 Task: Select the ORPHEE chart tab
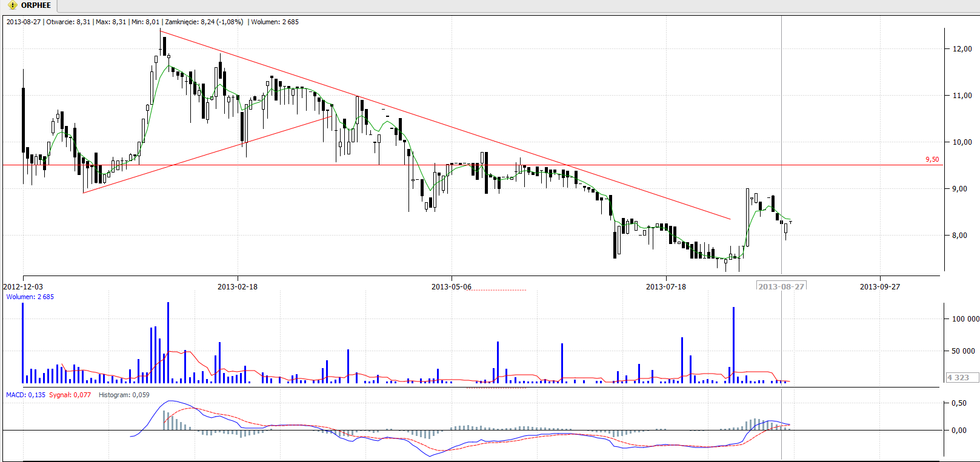tap(35, 5)
